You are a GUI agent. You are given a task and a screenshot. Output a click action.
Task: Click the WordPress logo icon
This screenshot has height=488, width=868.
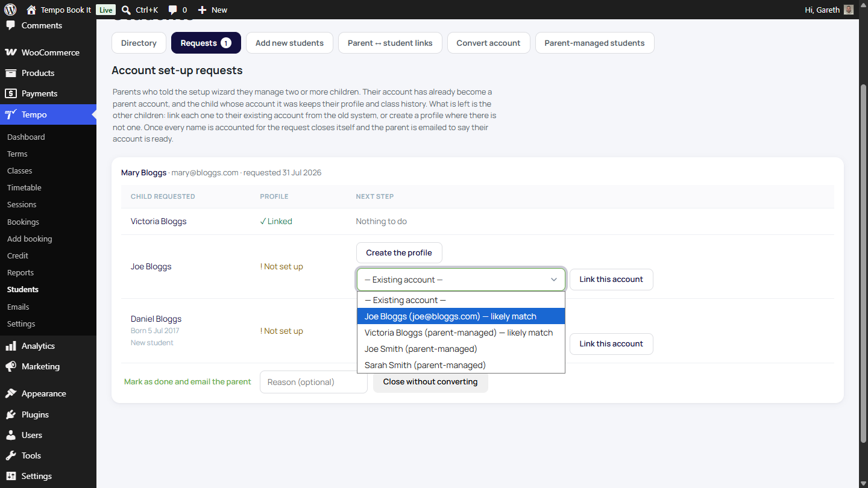(x=10, y=10)
